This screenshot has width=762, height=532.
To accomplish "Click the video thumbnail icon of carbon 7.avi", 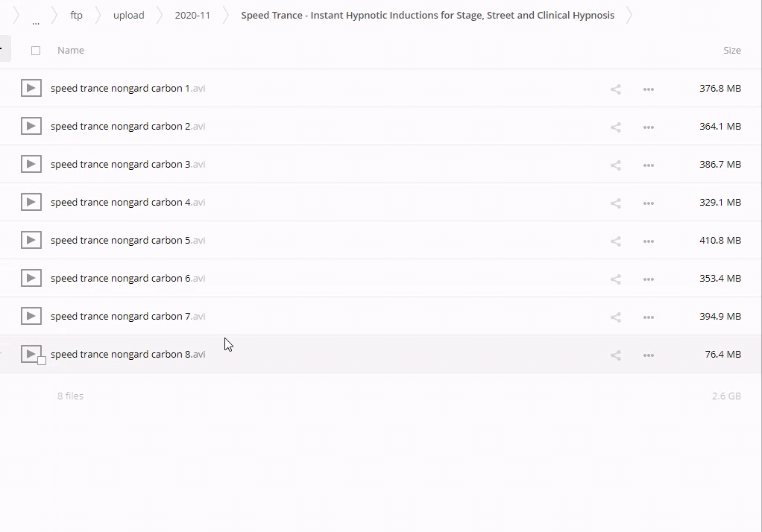I will [x=31, y=316].
